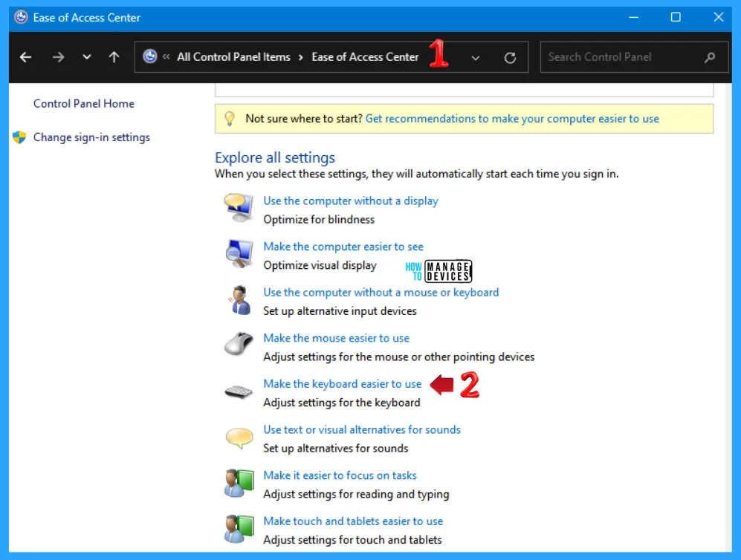Open the recommendations link for easier use

(x=512, y=119)
